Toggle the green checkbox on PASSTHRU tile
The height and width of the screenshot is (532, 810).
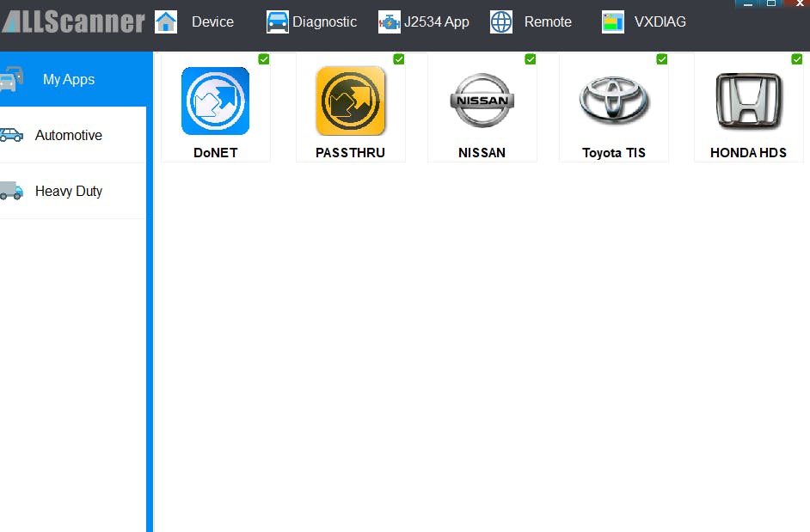(399, 59)
